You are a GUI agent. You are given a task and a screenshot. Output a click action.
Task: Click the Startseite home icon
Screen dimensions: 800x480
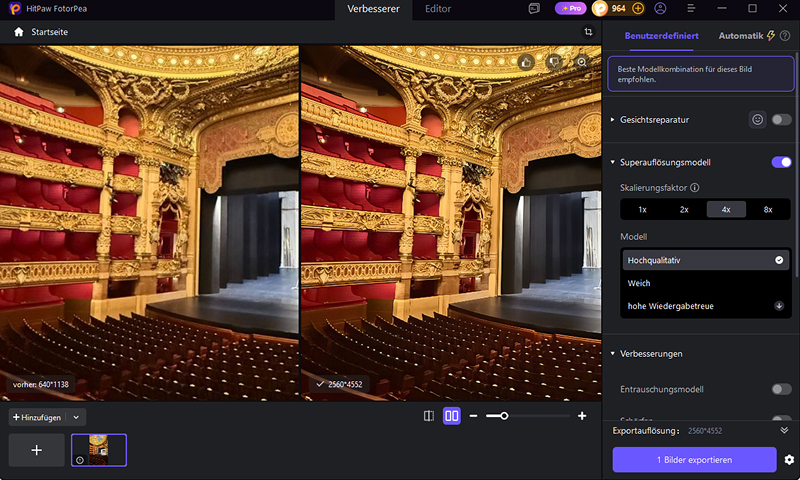pos(19,32)
